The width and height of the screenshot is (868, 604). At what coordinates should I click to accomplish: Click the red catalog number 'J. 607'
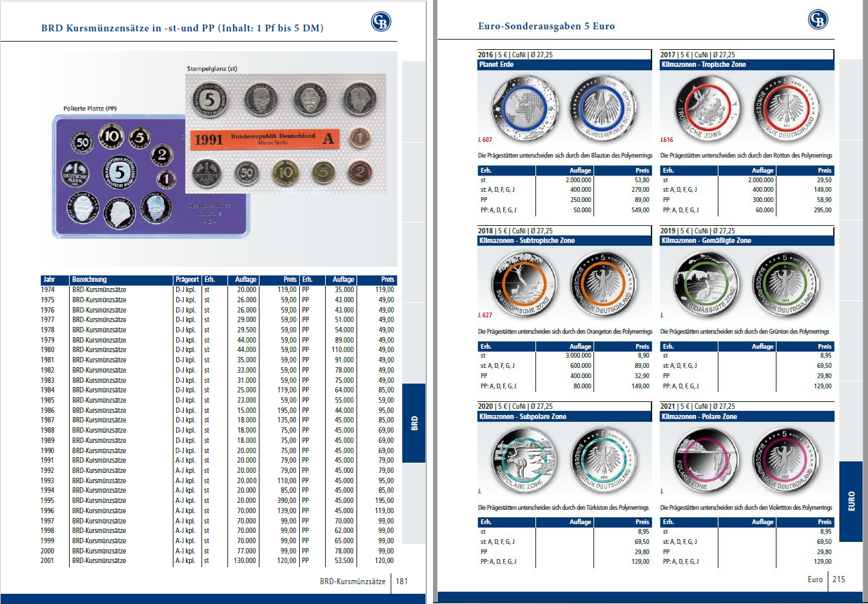click(485, 139)
